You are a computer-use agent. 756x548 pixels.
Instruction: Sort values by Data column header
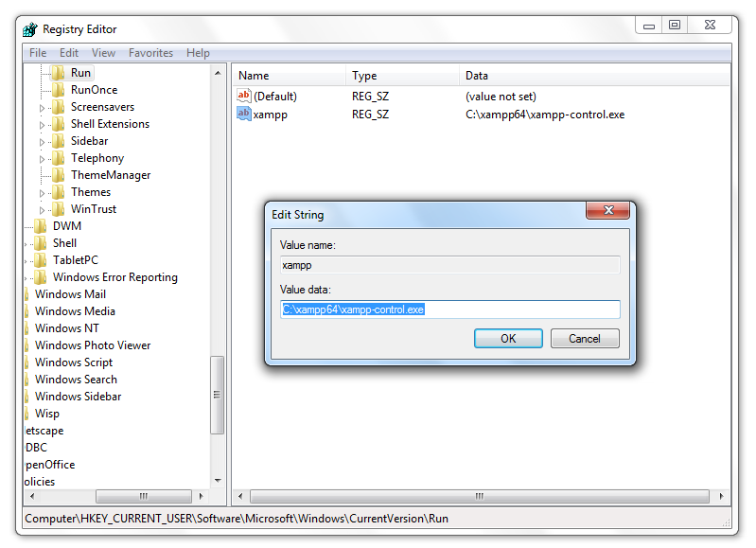594,76
